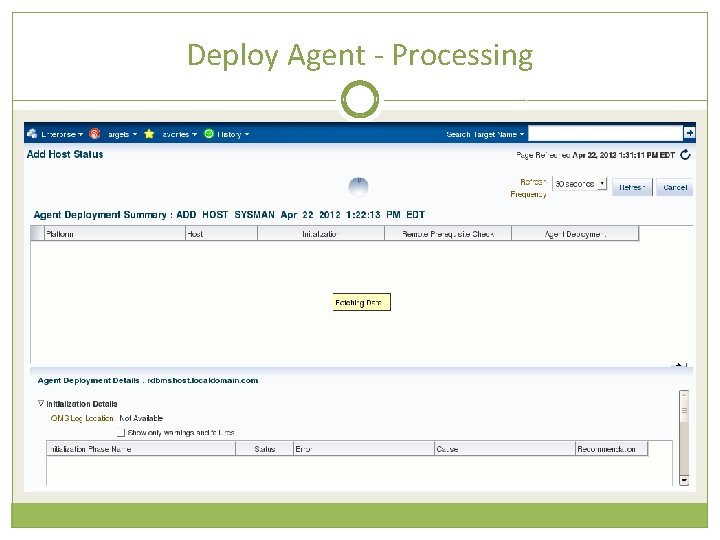Click the select-all column header cell
This screenshot has height=540, width=720.
[37, 234]
